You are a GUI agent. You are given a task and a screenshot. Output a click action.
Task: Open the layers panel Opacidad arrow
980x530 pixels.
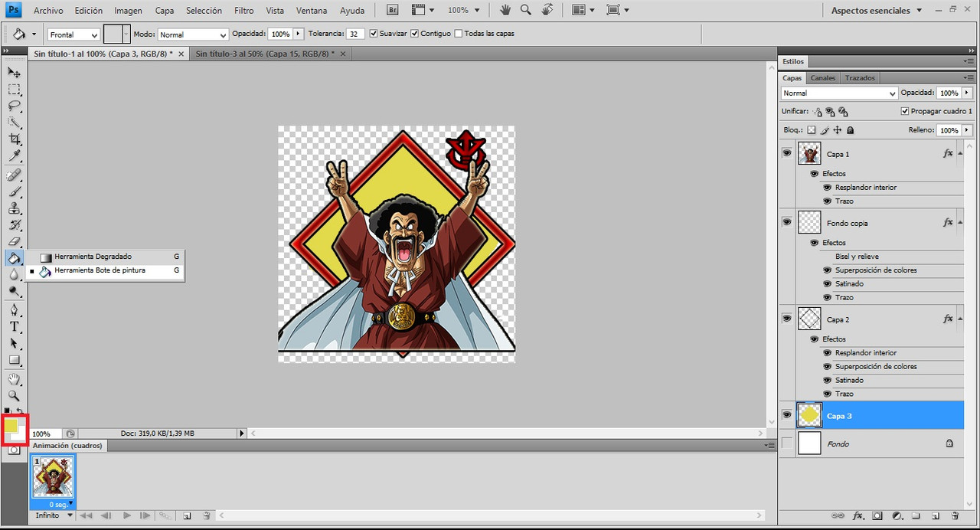pos(967,93)
